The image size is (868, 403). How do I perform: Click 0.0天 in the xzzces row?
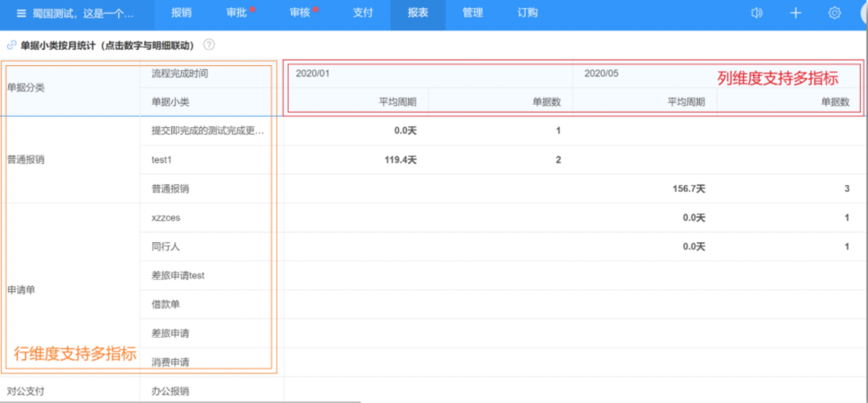(x=694, y=218)
